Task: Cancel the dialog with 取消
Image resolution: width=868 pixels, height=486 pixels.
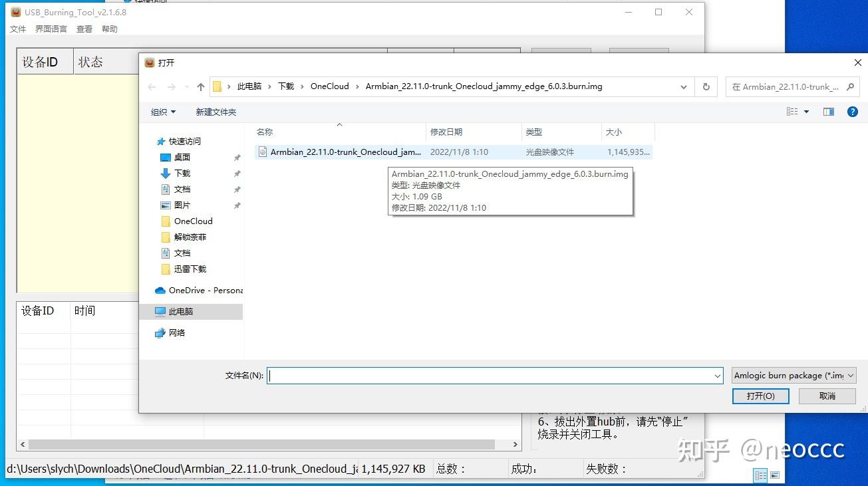Action: (827, 396)
